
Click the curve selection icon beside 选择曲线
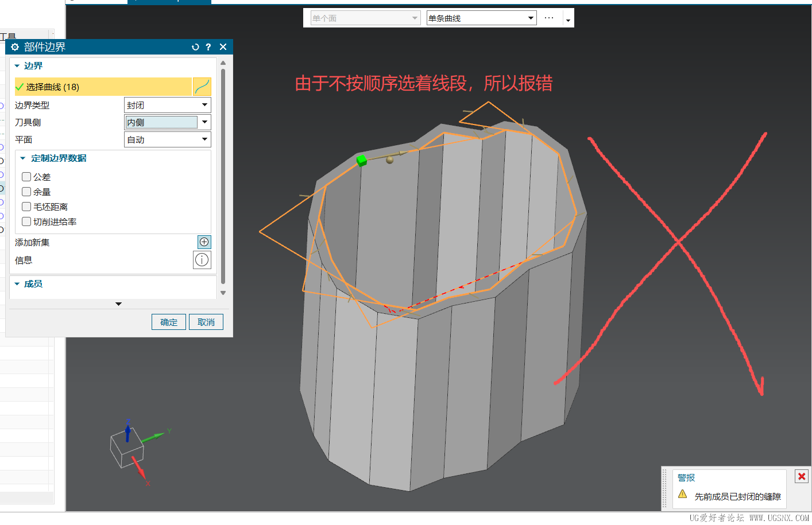point(202,87)
